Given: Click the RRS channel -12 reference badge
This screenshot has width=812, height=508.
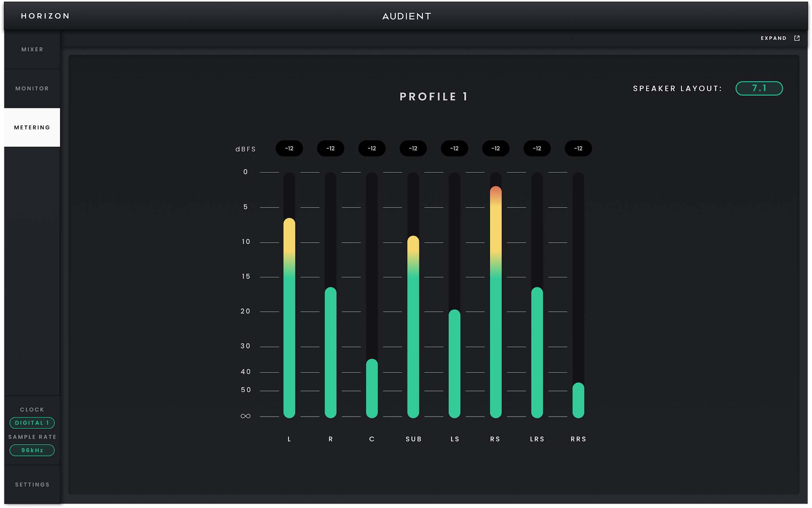Looking at the screenshot, I should [x=578, y=148].
